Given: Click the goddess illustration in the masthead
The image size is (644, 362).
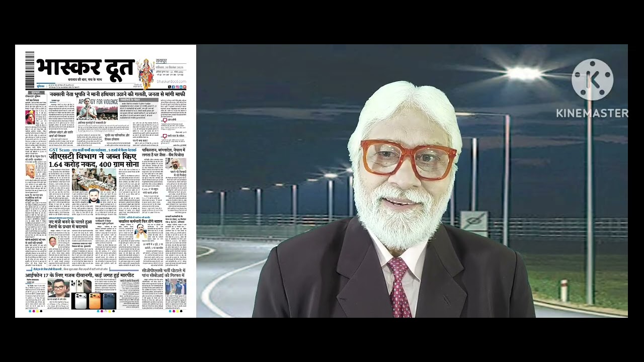Looking at the screenshot, I should pos(146,73).
